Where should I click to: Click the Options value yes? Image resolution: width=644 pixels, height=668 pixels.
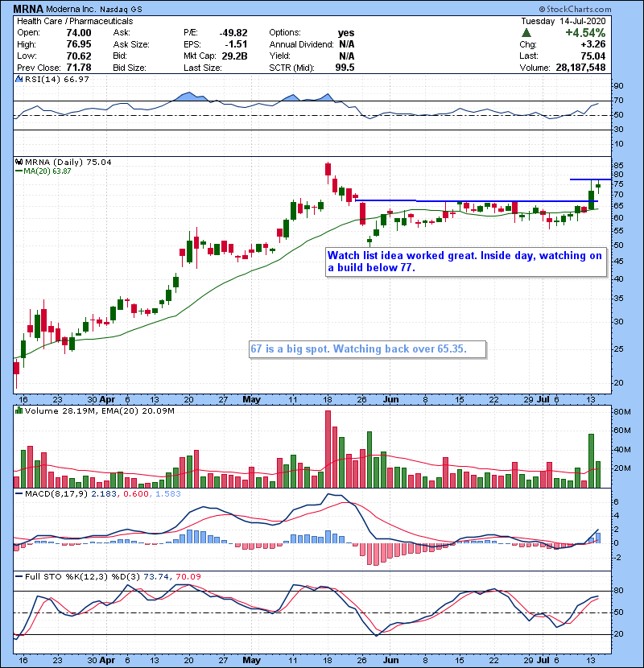point(346,33)
